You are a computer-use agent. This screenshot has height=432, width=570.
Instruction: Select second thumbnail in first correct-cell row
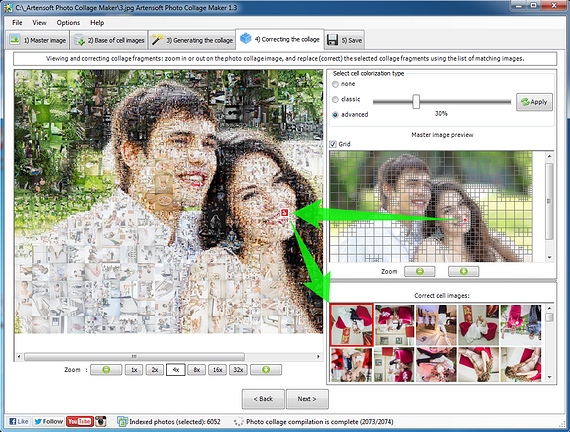pyautogui.click(x=394, y=325)
